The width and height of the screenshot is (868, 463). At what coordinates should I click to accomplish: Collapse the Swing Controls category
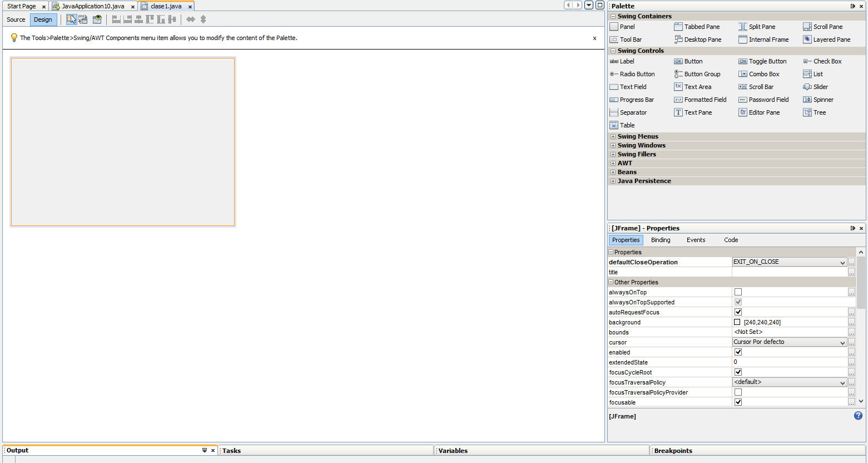[x=613, y=51]
